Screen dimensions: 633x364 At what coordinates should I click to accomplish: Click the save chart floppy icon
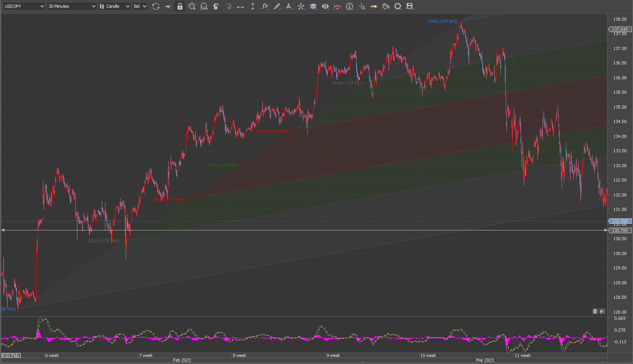point(410,6)
